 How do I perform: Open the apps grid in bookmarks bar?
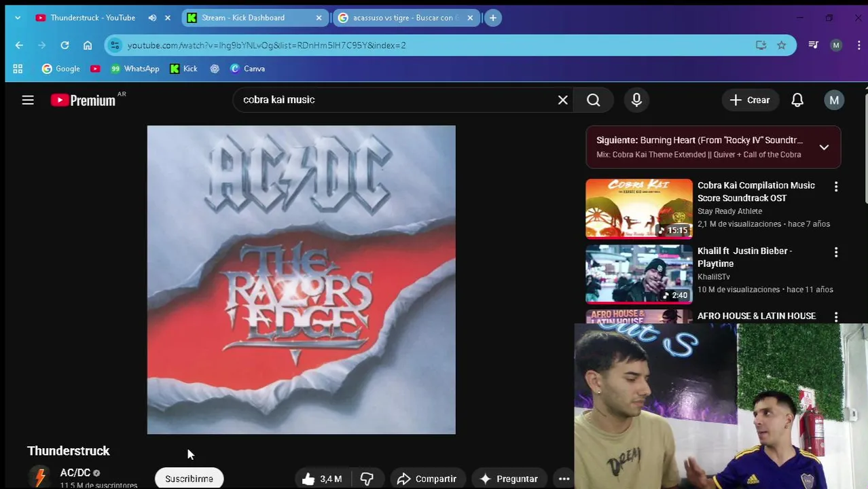click(x=18, y=69)
